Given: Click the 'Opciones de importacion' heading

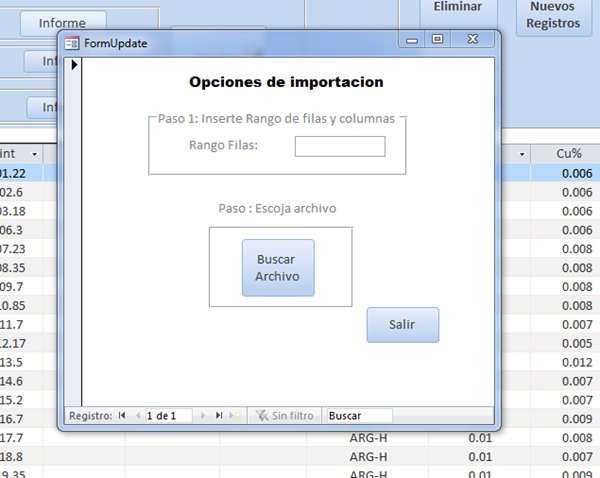Looking at the screenshot, I should (x=286, y=82).
